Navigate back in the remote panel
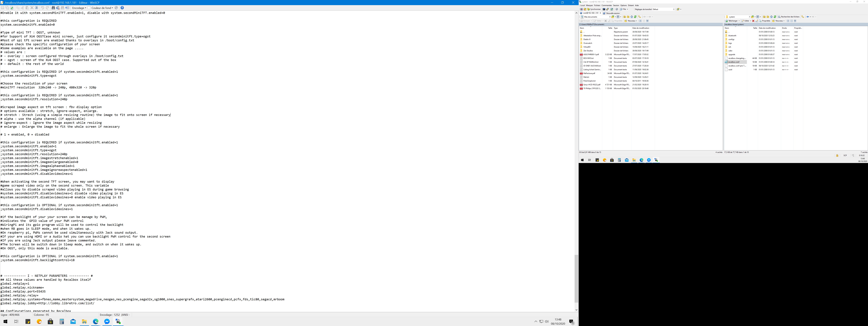The height and width of the screenshot is (326, 868). pyautogui.click(x=808, y=17)
